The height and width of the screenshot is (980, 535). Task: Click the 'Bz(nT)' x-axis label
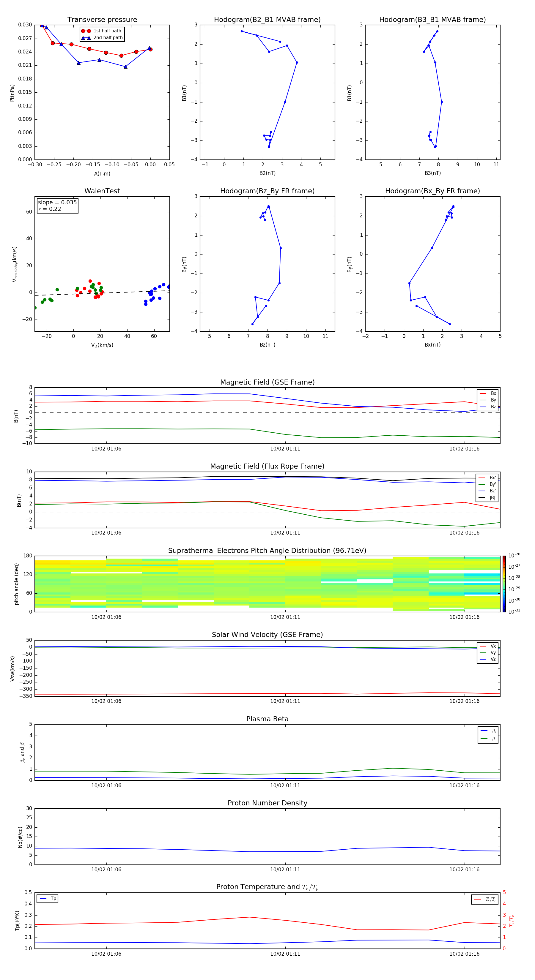tap(267, 345)
